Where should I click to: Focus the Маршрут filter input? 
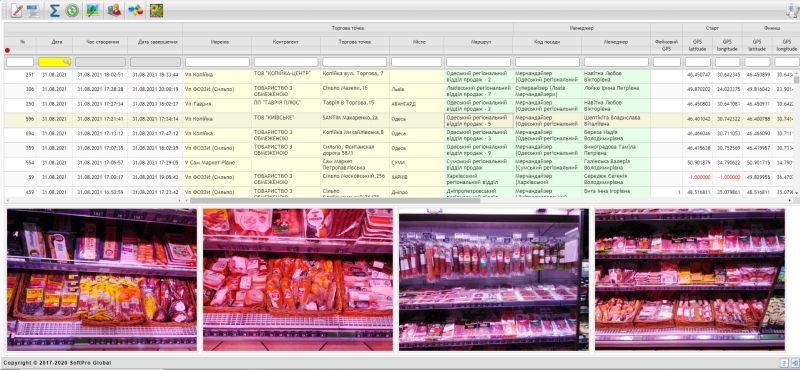click(x=479, y=62)
